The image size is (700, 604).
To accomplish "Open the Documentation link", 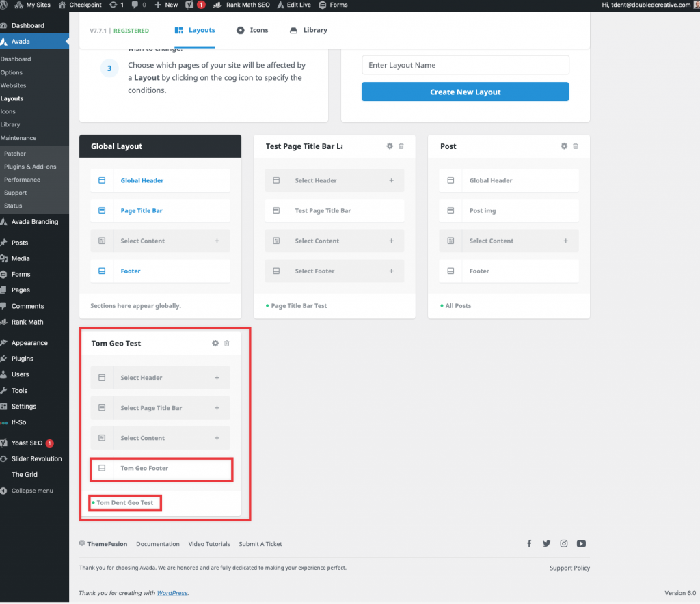I will pyautogui.click(x=158, y=544).
